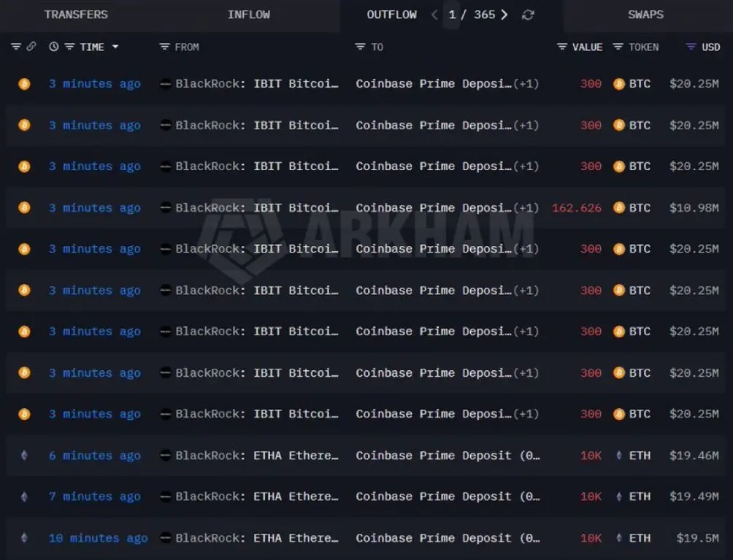Open BlackRock ETHA entity in $19.5M row
The image size is (733, 560).
point(257,538)
